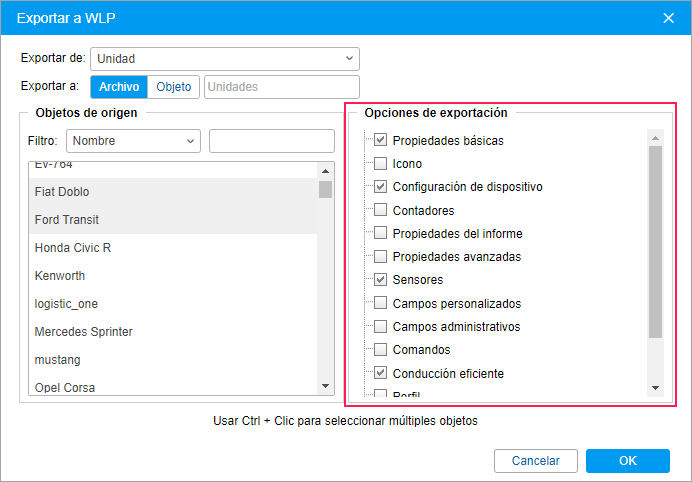
Task: Confirm the export with OK
Action: [x=628, y=461]
